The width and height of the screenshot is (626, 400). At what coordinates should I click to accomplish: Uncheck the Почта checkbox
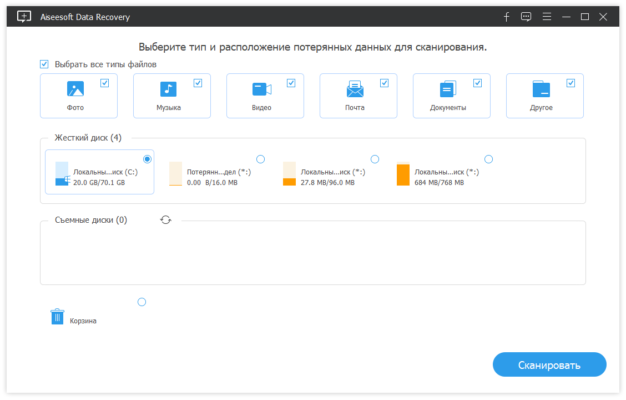(384, 83)
